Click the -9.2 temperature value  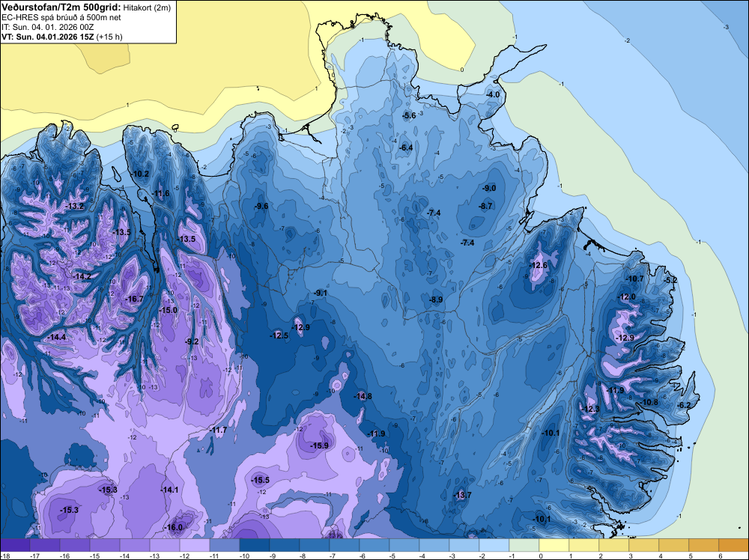pos(191,341)
